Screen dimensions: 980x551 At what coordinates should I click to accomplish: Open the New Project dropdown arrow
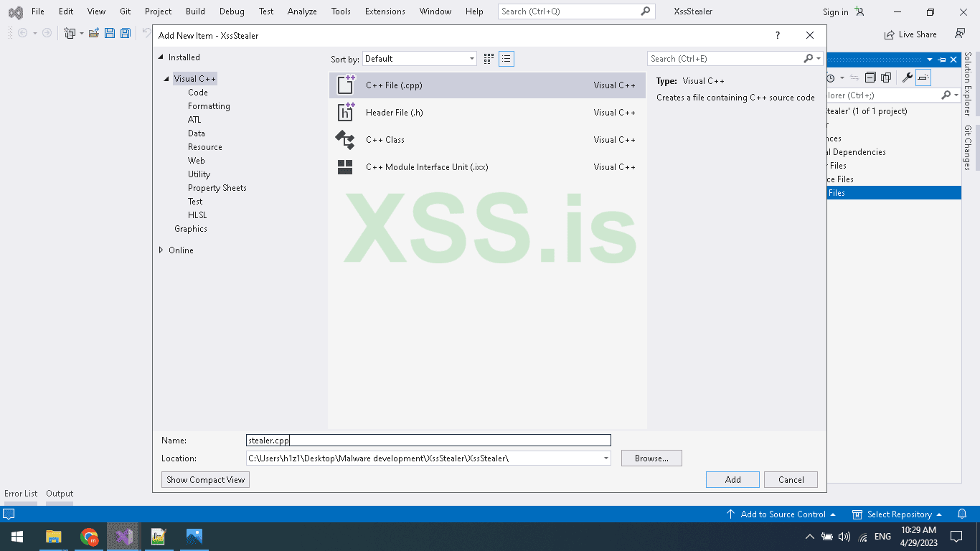[81, 33]
